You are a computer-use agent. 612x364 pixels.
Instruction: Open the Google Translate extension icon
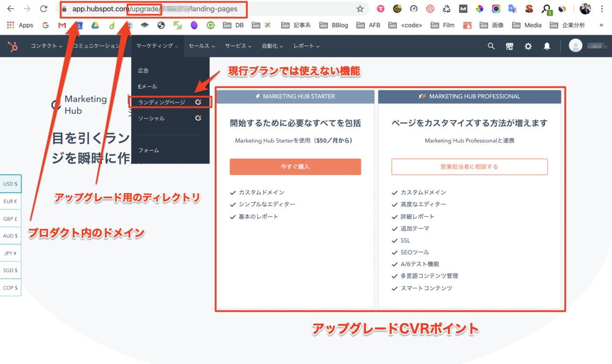click(x=513, y=9)
